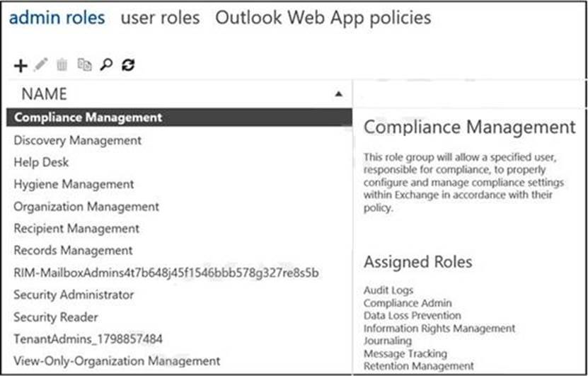Screen dimensions: 588x376
Task: Click the magnifier search icon
Action: click(x=106, y=65)
